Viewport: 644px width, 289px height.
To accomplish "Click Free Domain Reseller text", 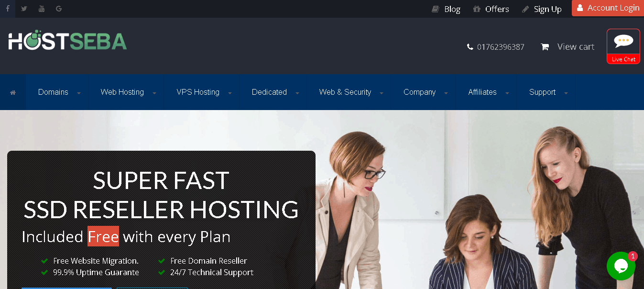I will click(x=209, y=261).
